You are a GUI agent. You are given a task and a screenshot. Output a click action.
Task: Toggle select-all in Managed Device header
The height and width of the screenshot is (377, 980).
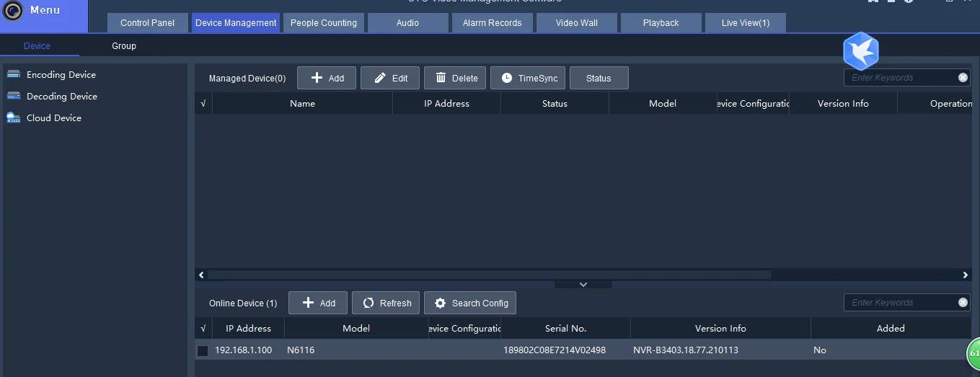[x=203, y=104]
